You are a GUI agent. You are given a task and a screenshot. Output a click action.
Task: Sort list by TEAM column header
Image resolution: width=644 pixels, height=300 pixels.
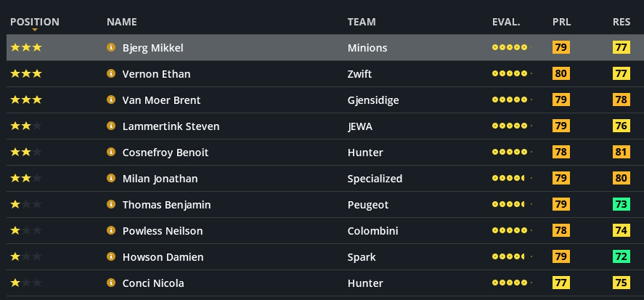(x=362, y=22)
